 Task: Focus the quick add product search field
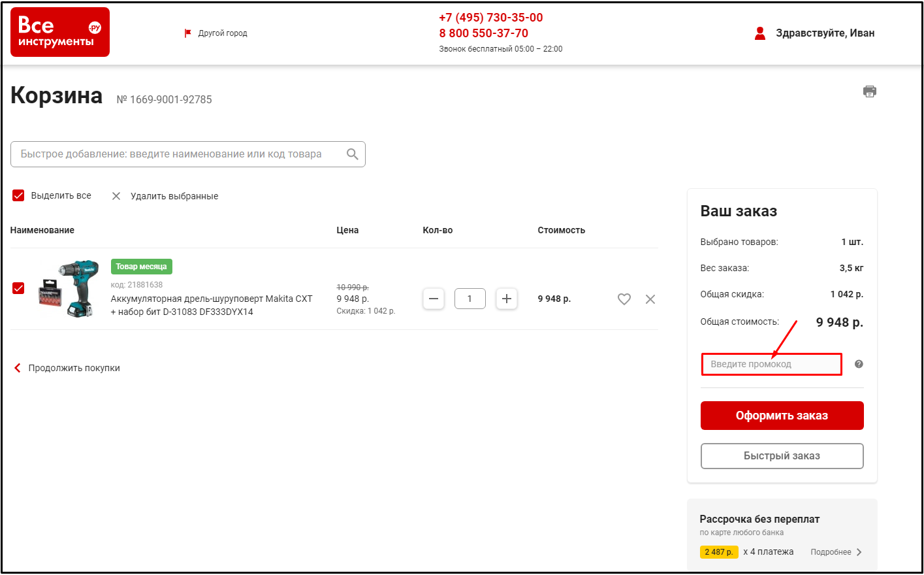pyautogui.click(x=188, y=154)
